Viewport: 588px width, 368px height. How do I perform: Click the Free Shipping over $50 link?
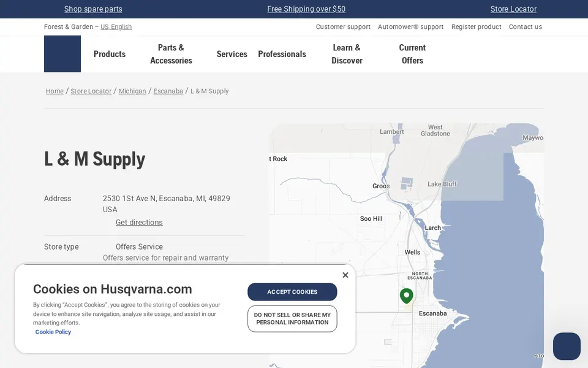(x=306, y=9)
